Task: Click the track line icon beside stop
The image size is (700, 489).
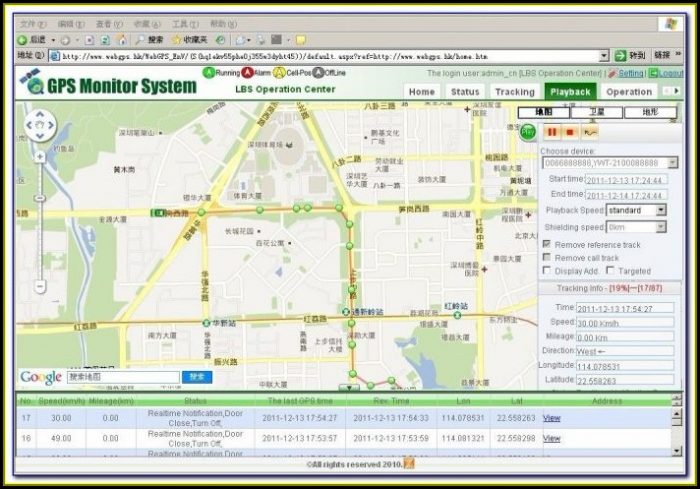Action: click(590, 131)
